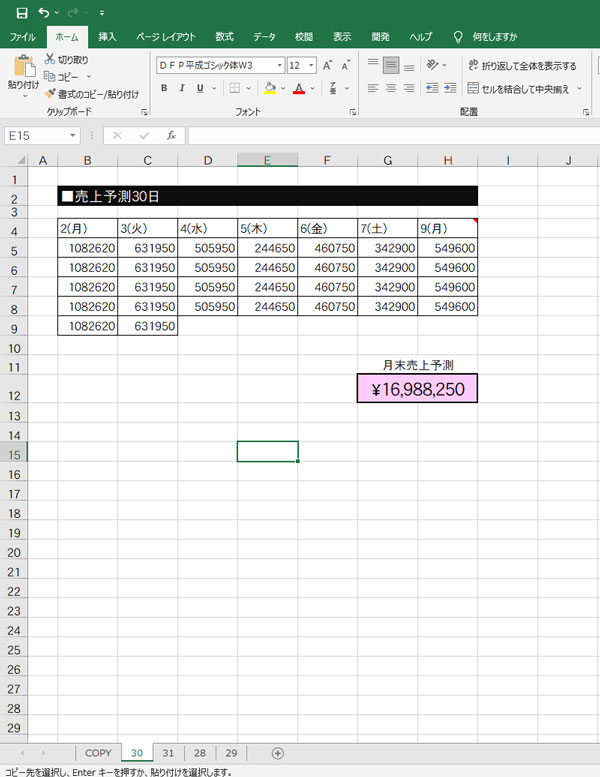This screenshot has width=600, height=777.
Task: Add a new sheet with plus icon
Action: (278, 753)
